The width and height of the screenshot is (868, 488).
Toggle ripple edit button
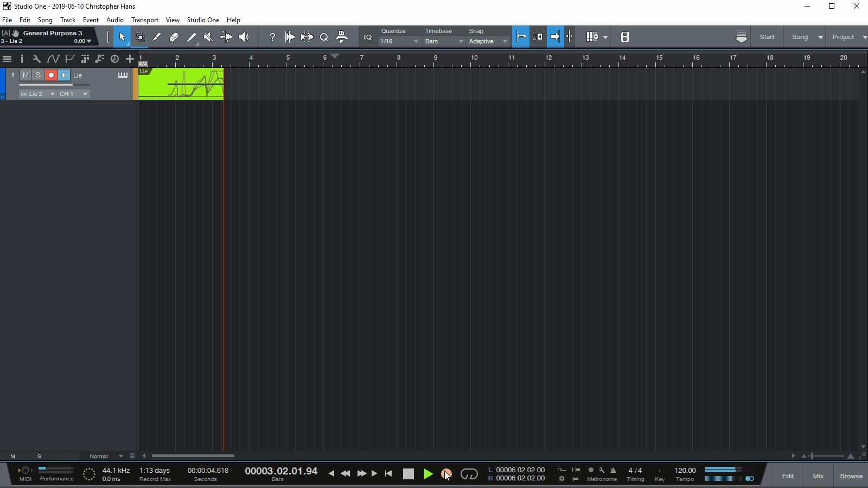coord(538,37)
